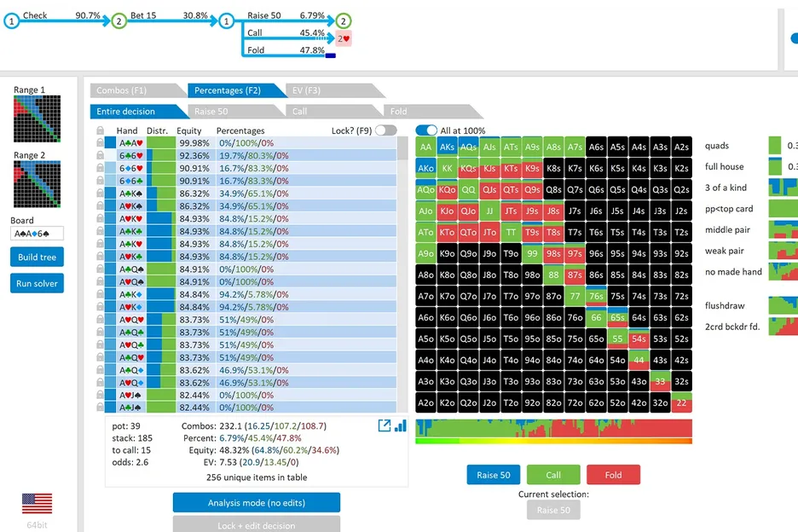
Task: Click the Analysis mode (no edits) button
Action: pyautogui.click(x=256, y=502)
